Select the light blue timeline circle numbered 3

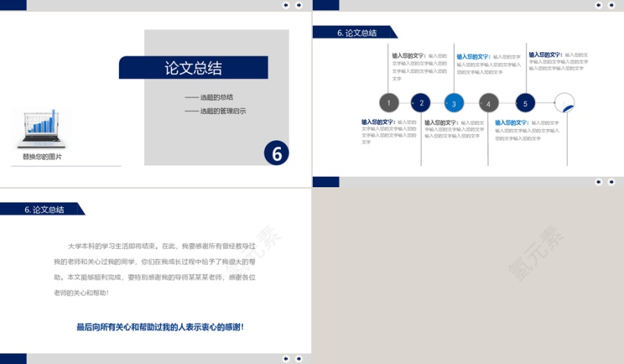(x=454, y=103)
